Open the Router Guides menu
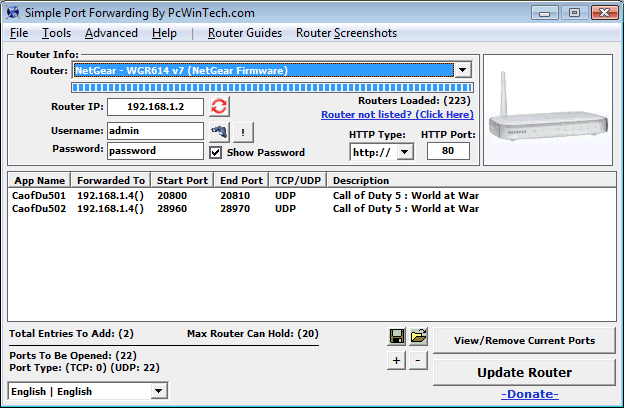 pyautogui.click(x=245, y=33)
